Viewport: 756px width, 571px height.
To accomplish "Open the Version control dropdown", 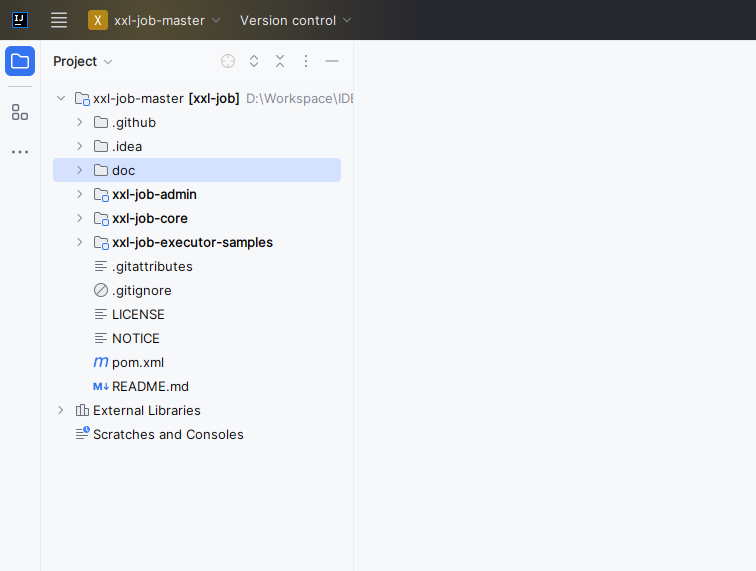I will point(296,20).
